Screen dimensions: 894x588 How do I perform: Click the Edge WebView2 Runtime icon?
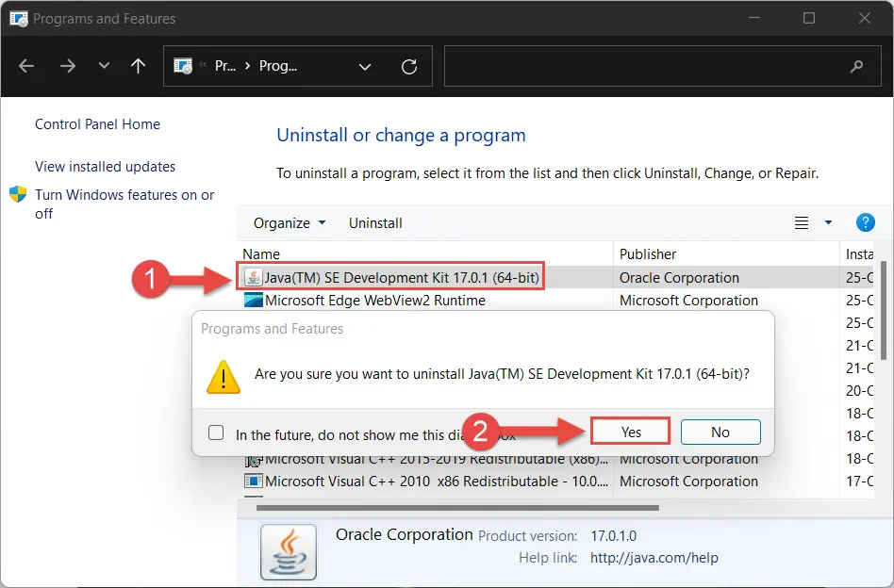tap(253, 300)
